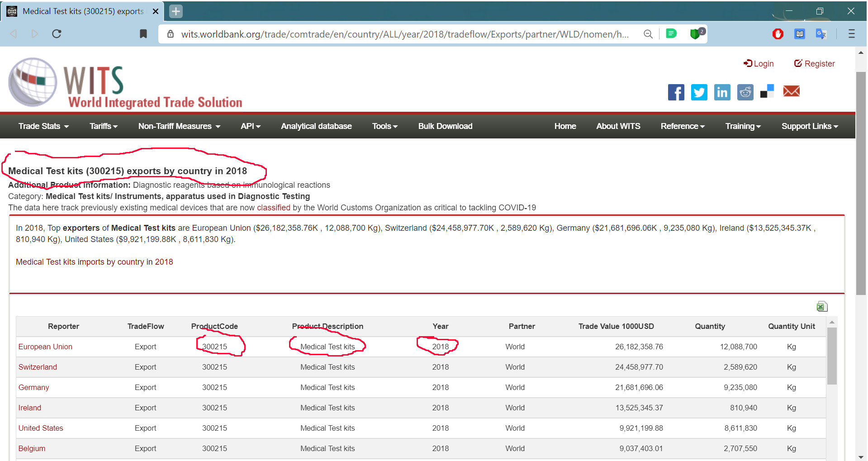Open a new browser tab
Screen dimensions: 868x461
[176, 11]
